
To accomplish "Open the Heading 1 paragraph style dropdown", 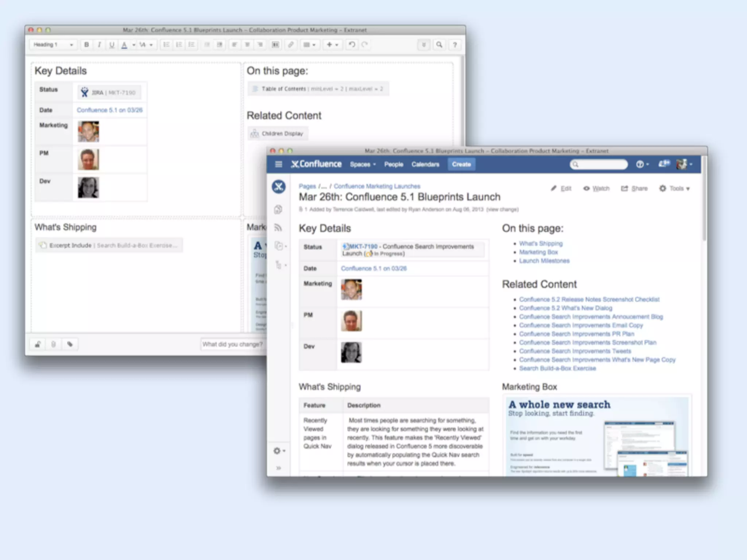I will pyautogui.click(x=53, y=45).
